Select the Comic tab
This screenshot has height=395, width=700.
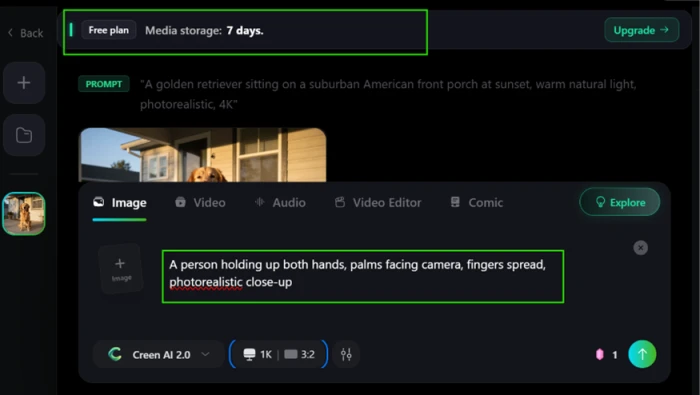476,203
